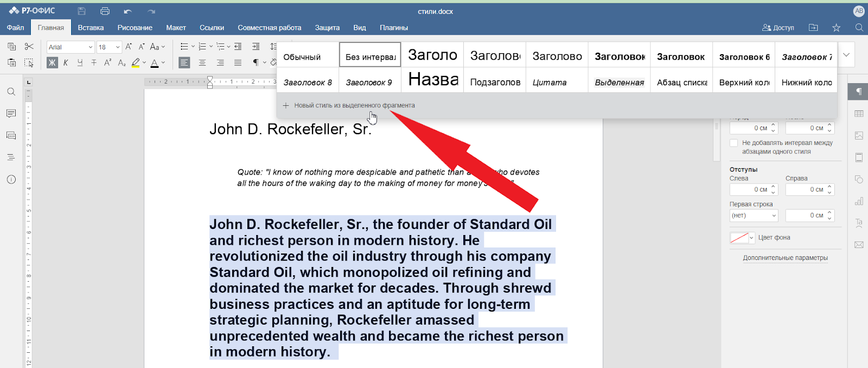Screen dimensions: 868x368
Task: Align the paragraph text left
Action: [x=184, y=63]
